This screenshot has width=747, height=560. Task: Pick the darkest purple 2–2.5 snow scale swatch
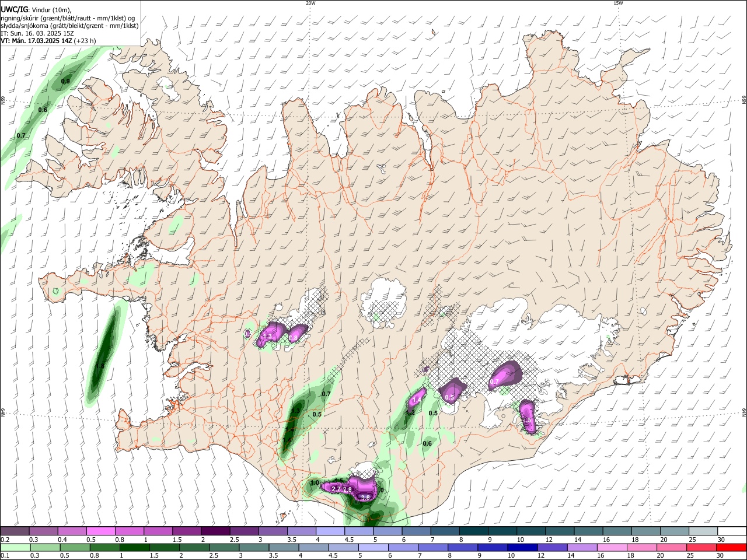pos(215,531)
